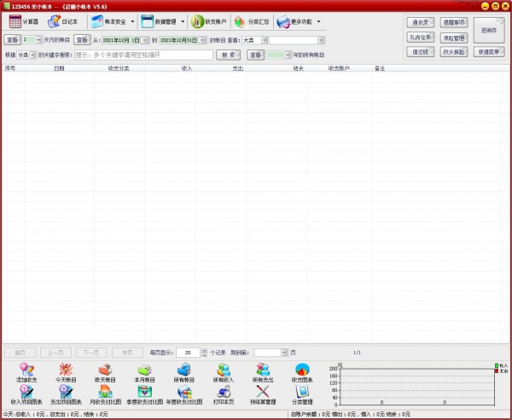Screen dimensions: 512x420
Task: Click the 进销存 button
Action: coord(489,29)
